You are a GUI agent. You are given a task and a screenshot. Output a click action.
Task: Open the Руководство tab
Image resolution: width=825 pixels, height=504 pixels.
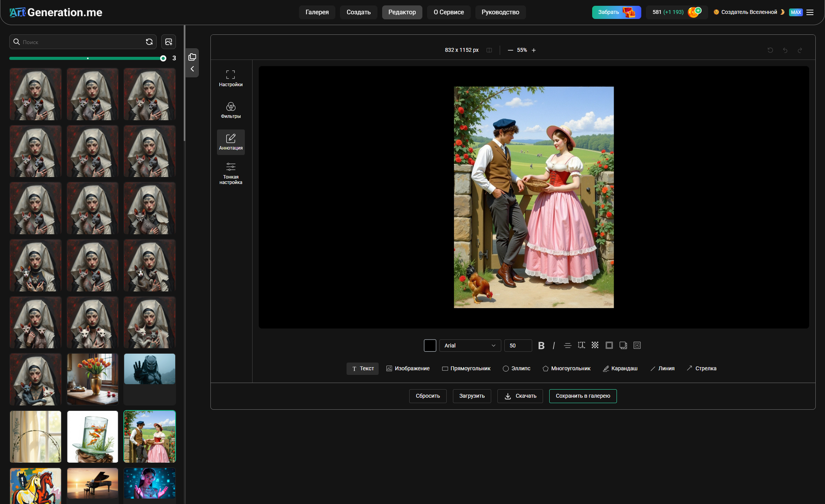coord(500,12)
